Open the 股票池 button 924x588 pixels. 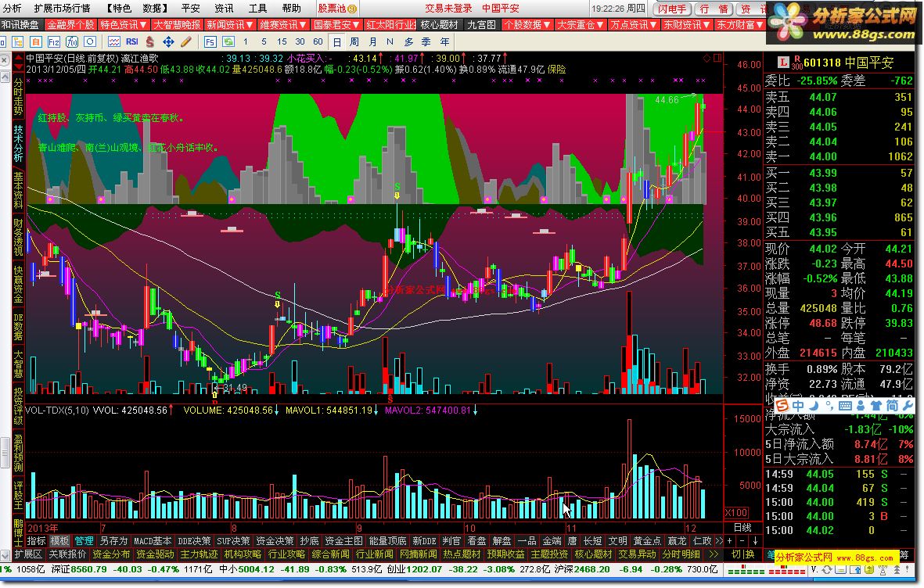click(x=338, y=9)
